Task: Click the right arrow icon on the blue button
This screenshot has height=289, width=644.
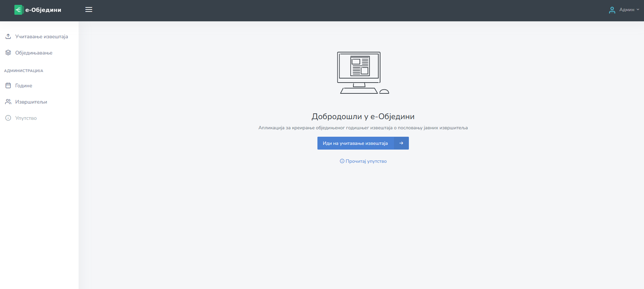Action: [x=401, y=143]
